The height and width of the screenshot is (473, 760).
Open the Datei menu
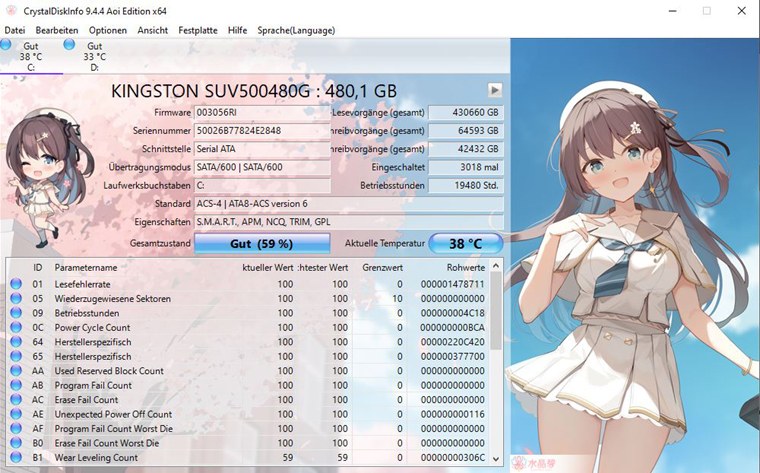tap(15, 30)
